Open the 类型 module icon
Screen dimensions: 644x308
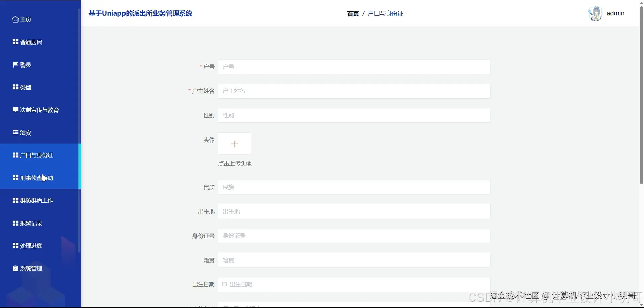14,87
